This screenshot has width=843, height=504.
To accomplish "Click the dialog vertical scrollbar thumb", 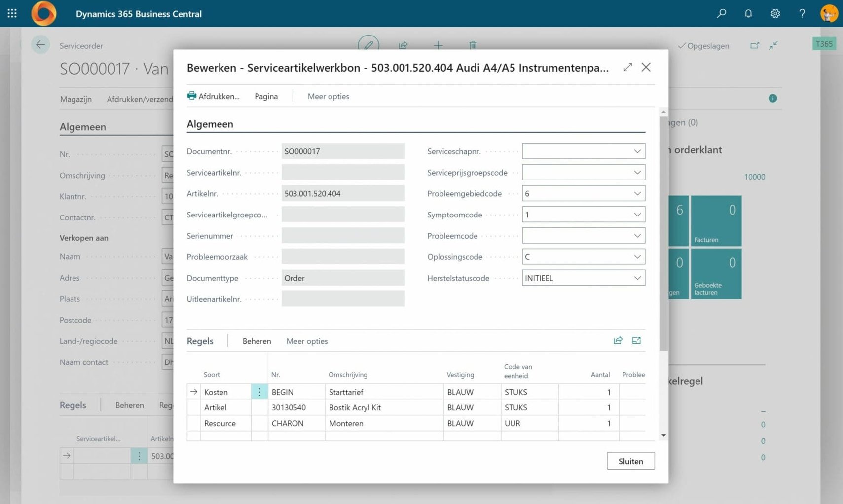I will [x=663, y=234].
